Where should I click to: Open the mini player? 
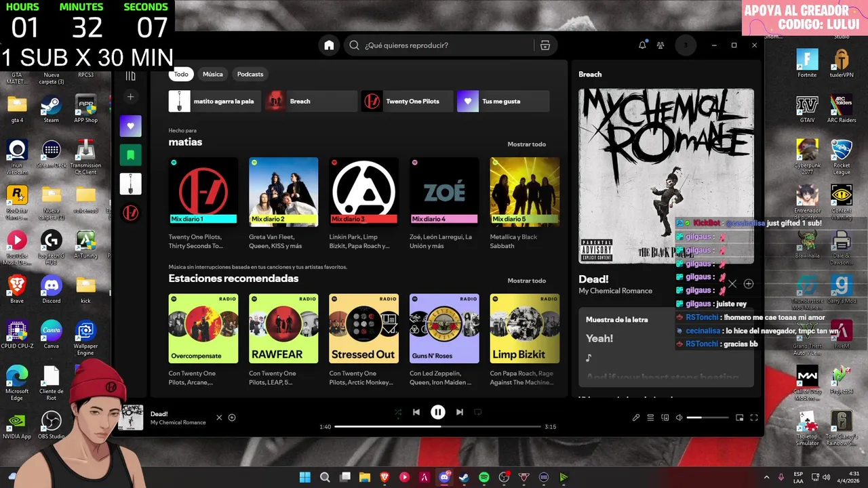pos(740,418)
